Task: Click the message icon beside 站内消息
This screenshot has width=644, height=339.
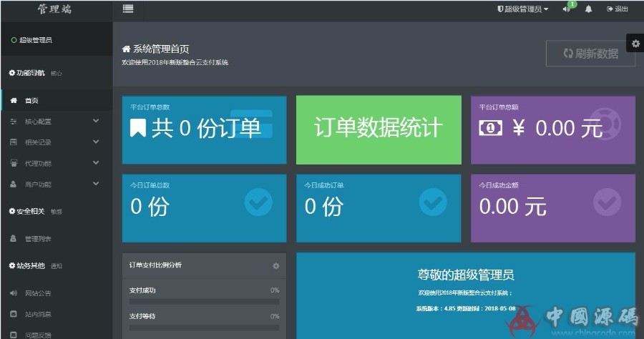Action: (x=14, y=314)
